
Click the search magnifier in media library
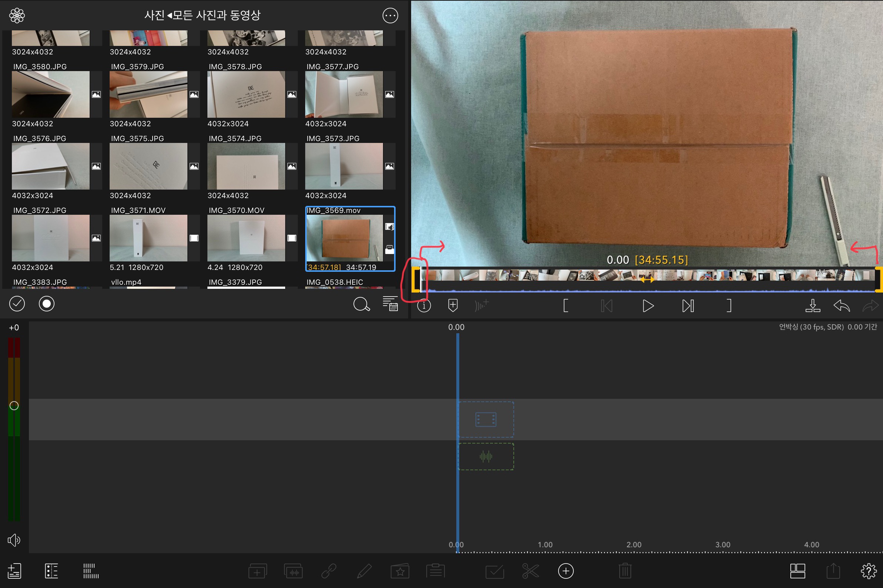click(x=361, y=304)
